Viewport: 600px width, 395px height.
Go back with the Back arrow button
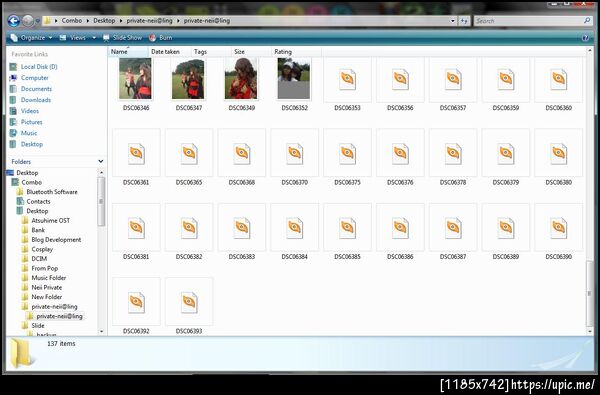pos(13,21)
